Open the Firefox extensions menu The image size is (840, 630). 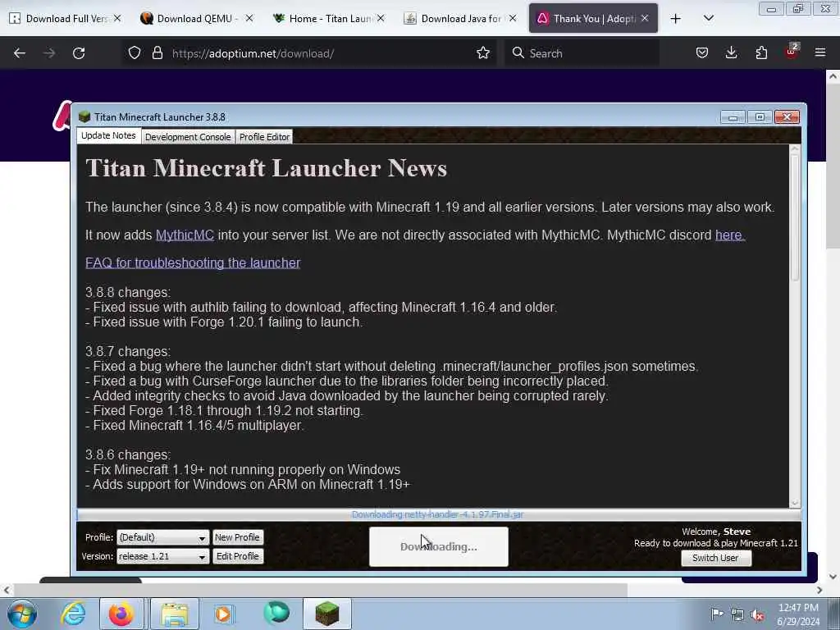coord(761,53)
